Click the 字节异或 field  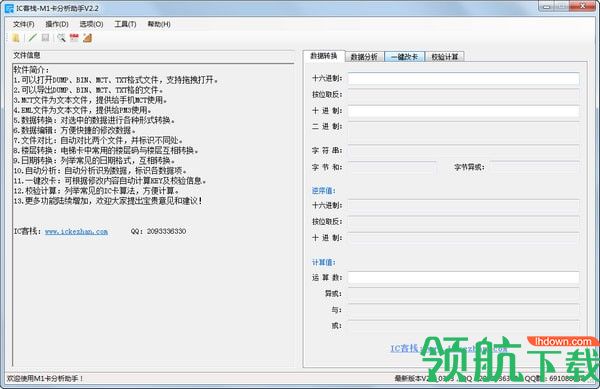pos(535,167)
